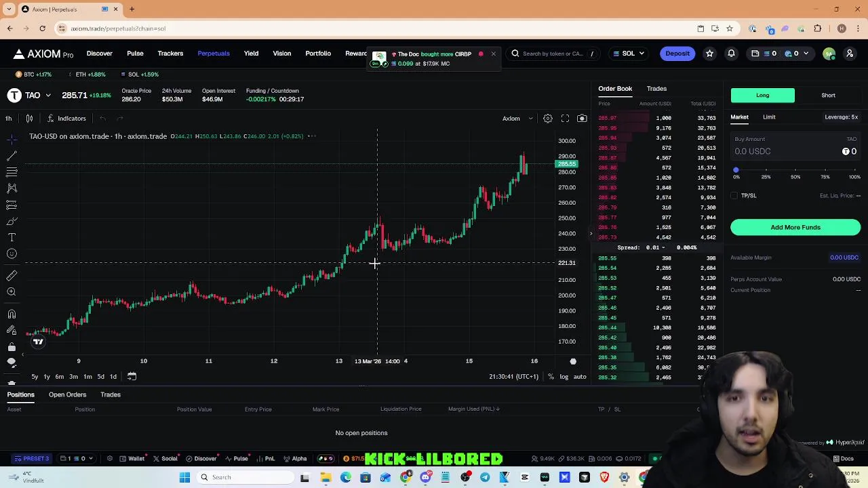Set chart range to 1d
The width and height of the screenshot is (868, 488).
coord(113,377)
